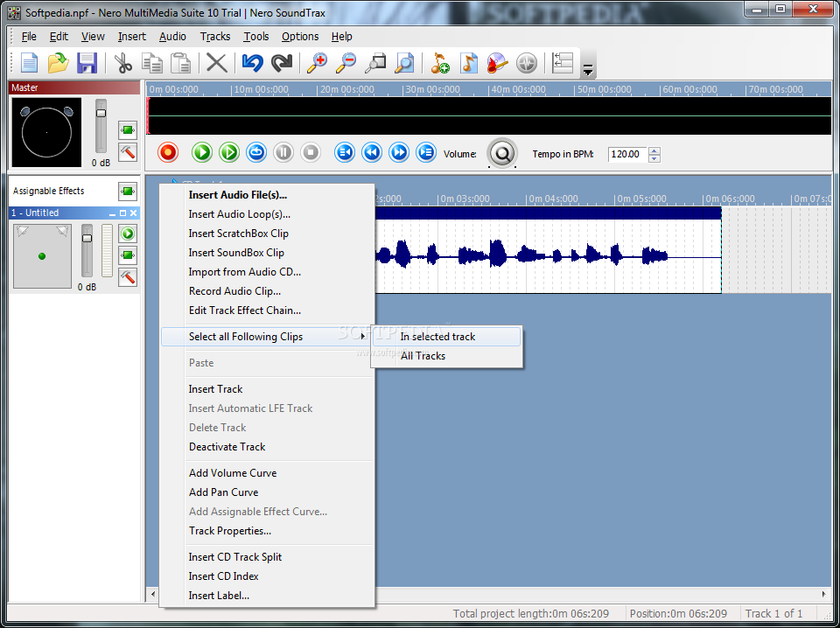
Task: Open track 1 effect chain green button
Action: 128,255
